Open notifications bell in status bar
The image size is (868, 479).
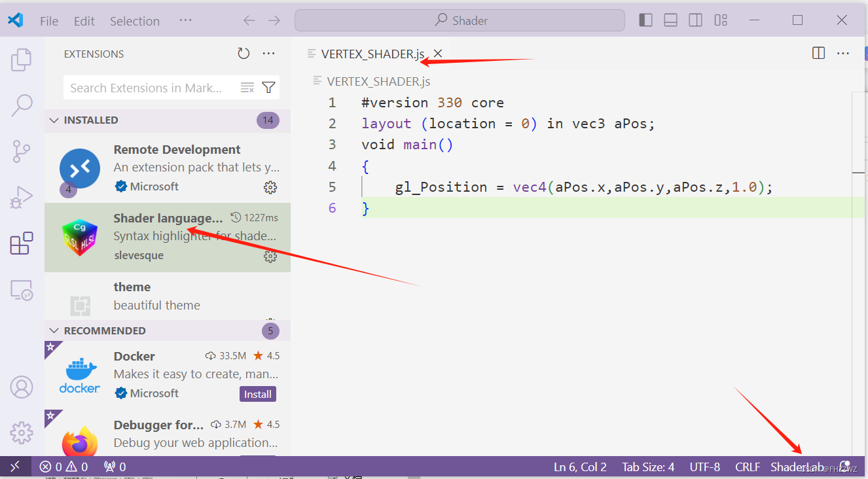pos(844,467)
